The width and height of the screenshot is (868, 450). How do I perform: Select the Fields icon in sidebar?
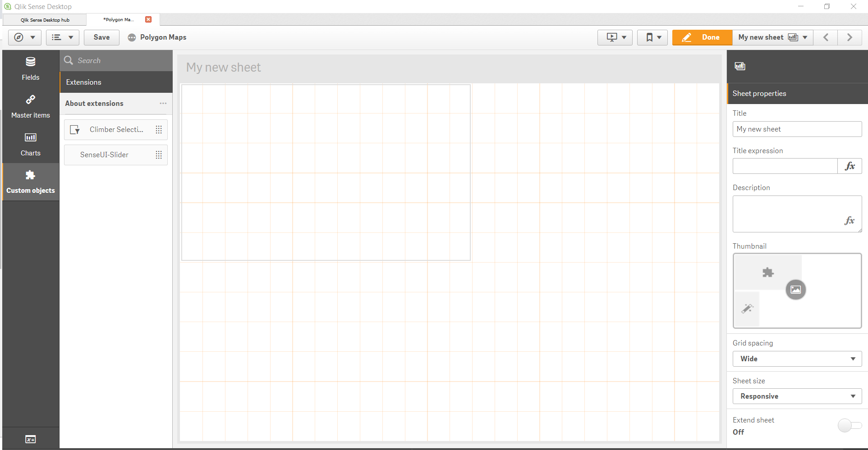click(30, 68)
